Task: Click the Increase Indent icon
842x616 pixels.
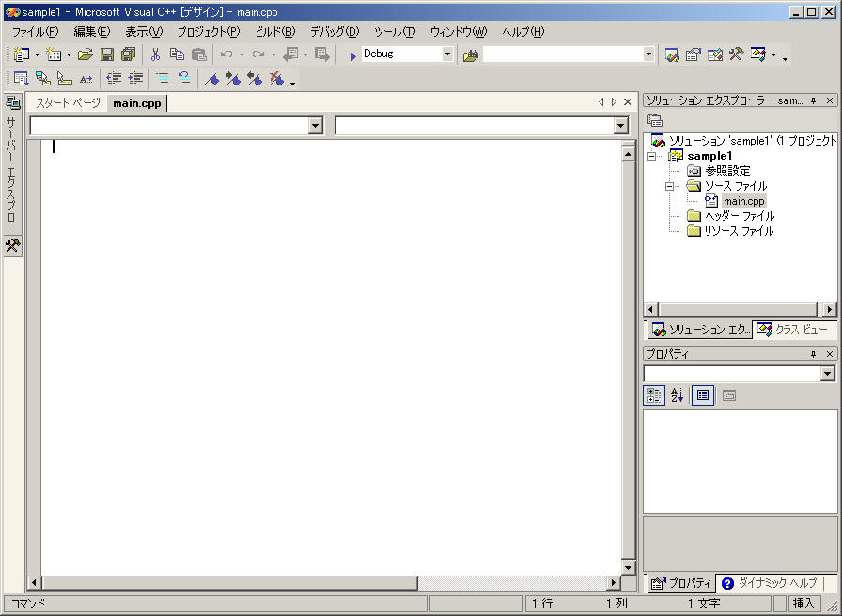Action: tap(135, 80)
